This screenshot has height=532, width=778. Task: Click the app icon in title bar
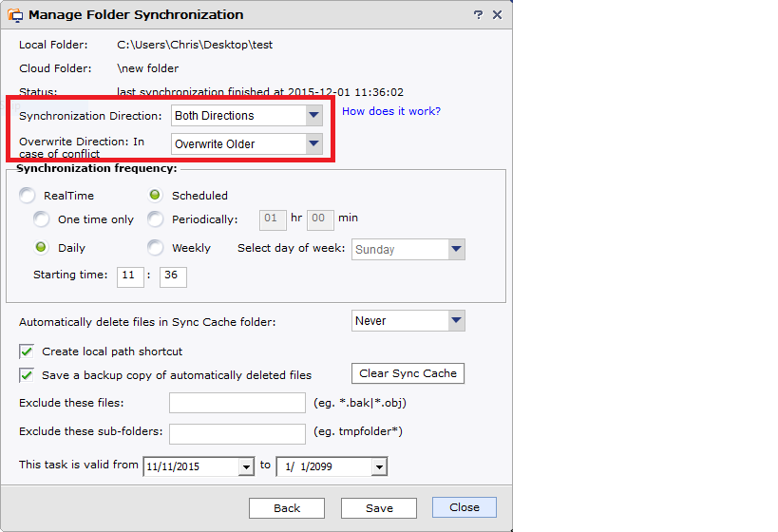[x=15, y=15]
